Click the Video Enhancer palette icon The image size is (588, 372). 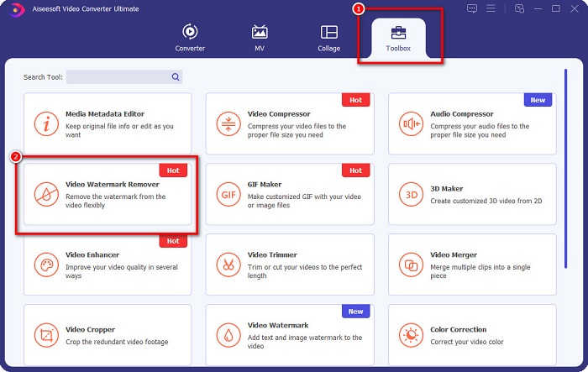point(46,265)
